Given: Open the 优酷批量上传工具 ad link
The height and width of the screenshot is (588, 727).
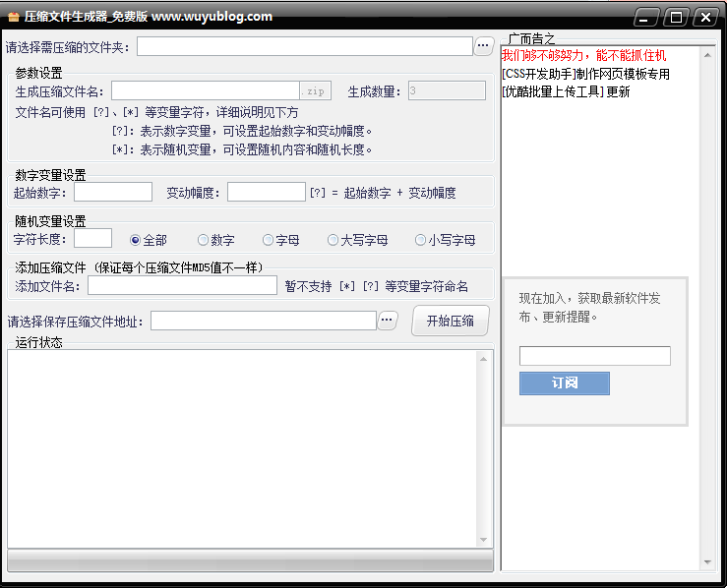Looking at the screenshot, I should click(x=566, y=91).
